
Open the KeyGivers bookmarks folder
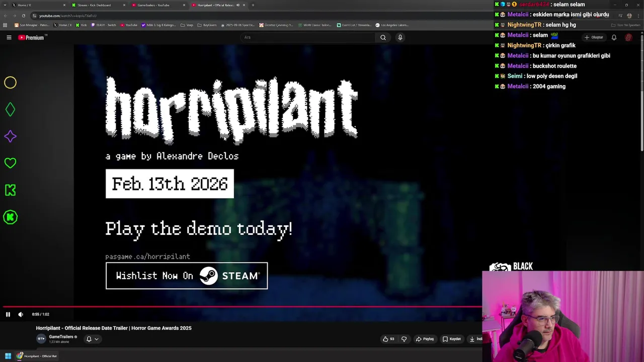[207, 25]
